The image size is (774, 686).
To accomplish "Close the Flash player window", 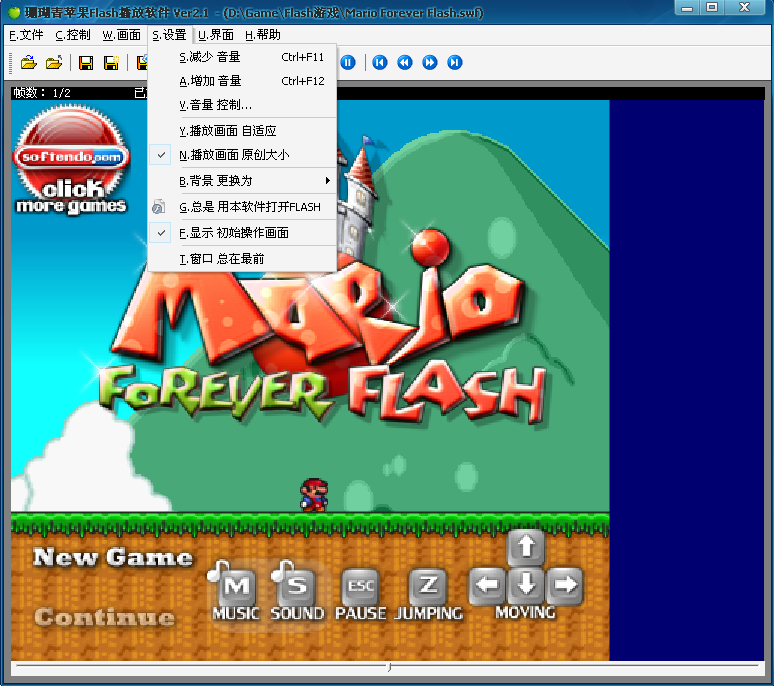I will pos(744,7).
